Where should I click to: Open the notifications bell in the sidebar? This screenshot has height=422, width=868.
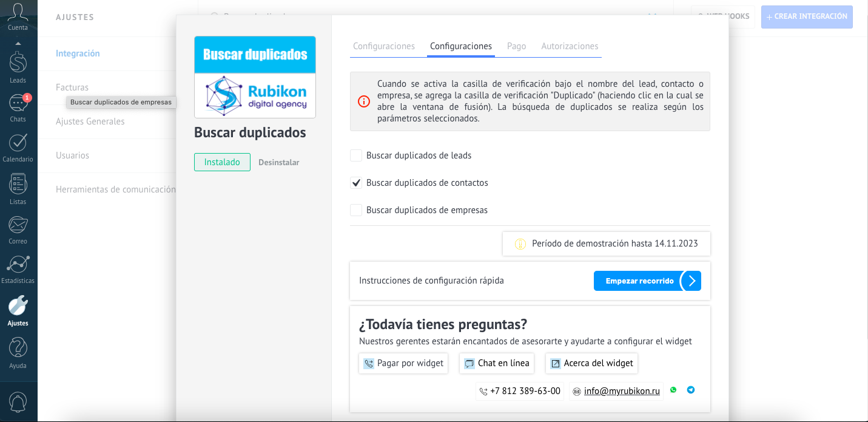(x=18, y=402)
